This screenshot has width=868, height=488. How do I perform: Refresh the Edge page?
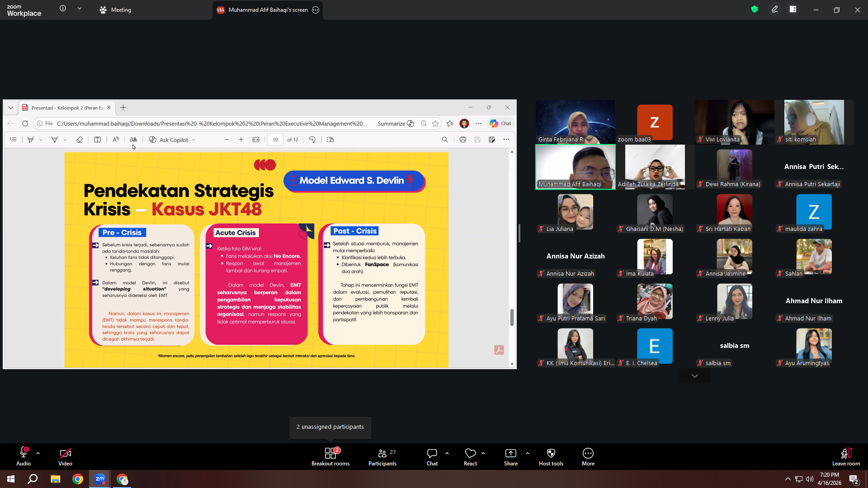pyautogui.click(x=25, y=123)
